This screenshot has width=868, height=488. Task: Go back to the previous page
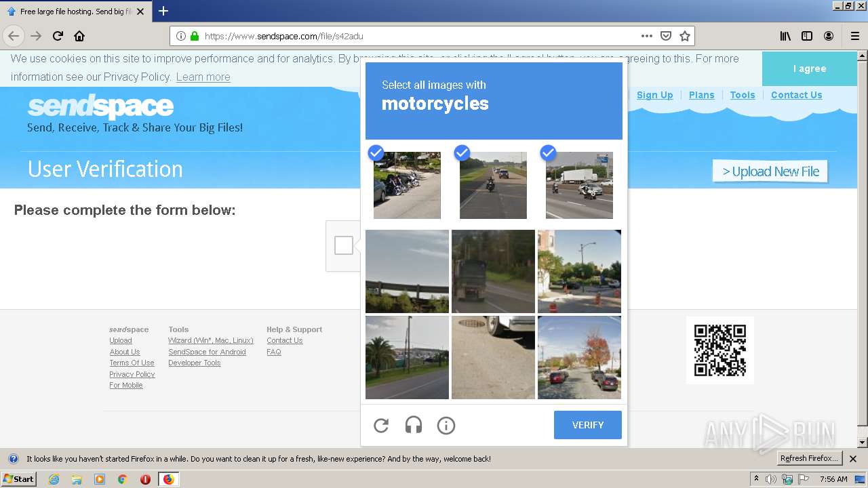(x=14, y=36)
